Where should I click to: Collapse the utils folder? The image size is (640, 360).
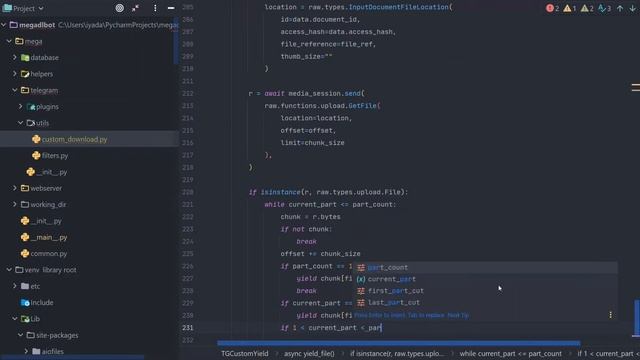point(20,123)
